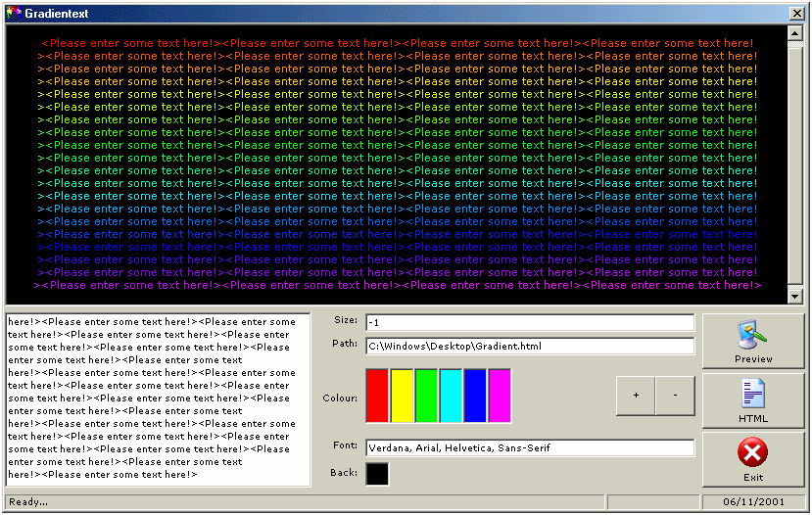This screenshot has height=515, width=812.
Task: Click the Path field with Gradient.html
Action: 529,346
